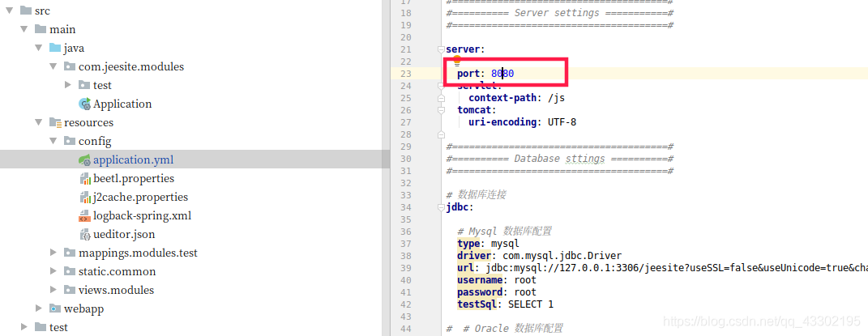The image size is (868, 336).
Task: Click the 'Database sttings' comment line
Action: point(559,159)
